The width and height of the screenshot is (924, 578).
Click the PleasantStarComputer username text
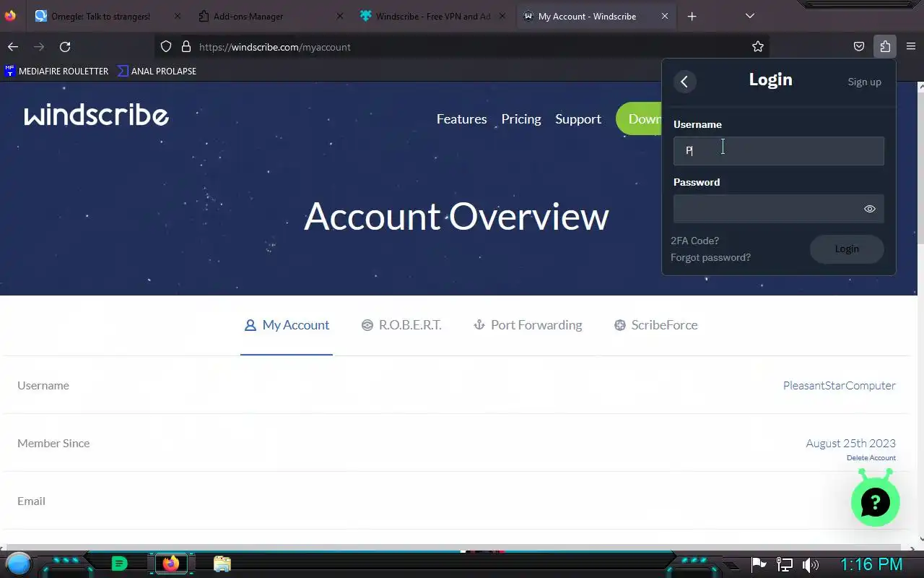point(839,386)
